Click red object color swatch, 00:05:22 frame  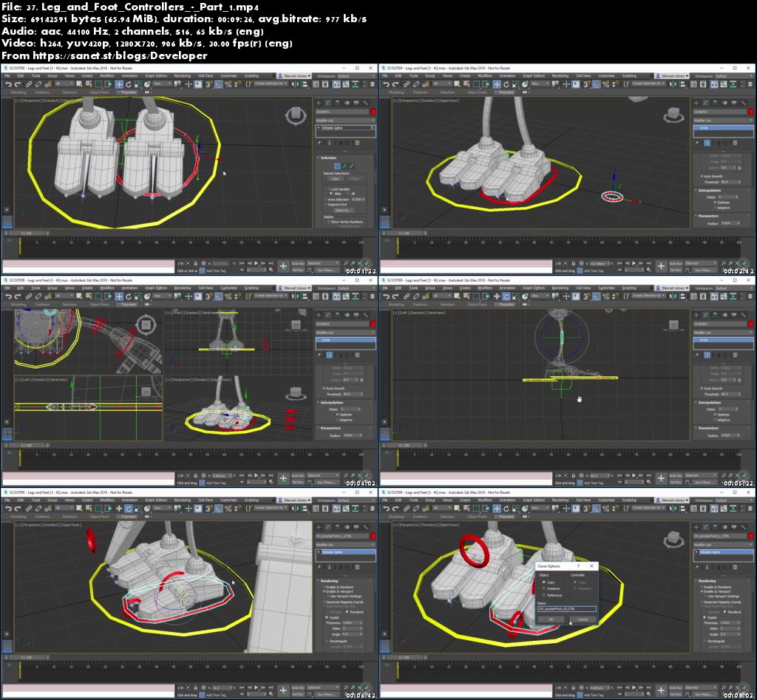click(x=751, y=324)
